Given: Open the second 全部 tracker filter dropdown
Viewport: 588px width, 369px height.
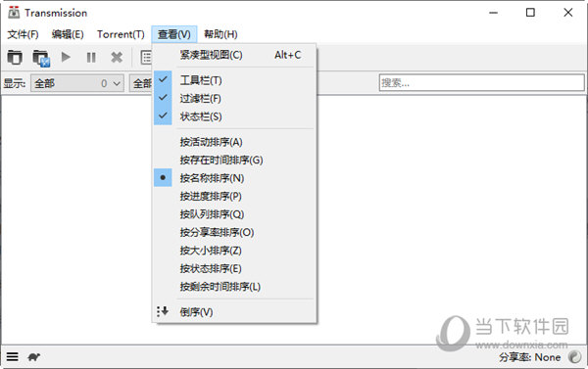Looking at the screenshot, I should 141,83.
